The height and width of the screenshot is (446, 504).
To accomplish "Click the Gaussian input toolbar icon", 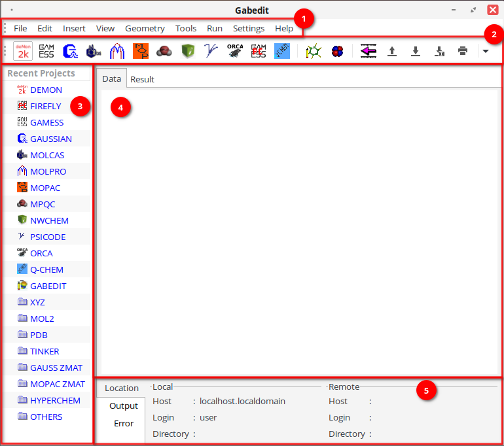I will click(70, 51).
